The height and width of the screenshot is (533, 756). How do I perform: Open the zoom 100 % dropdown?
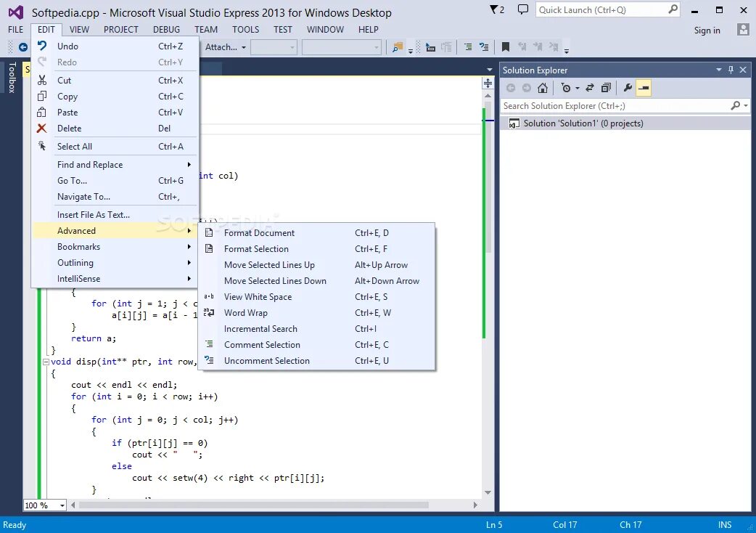pos(62,505)
